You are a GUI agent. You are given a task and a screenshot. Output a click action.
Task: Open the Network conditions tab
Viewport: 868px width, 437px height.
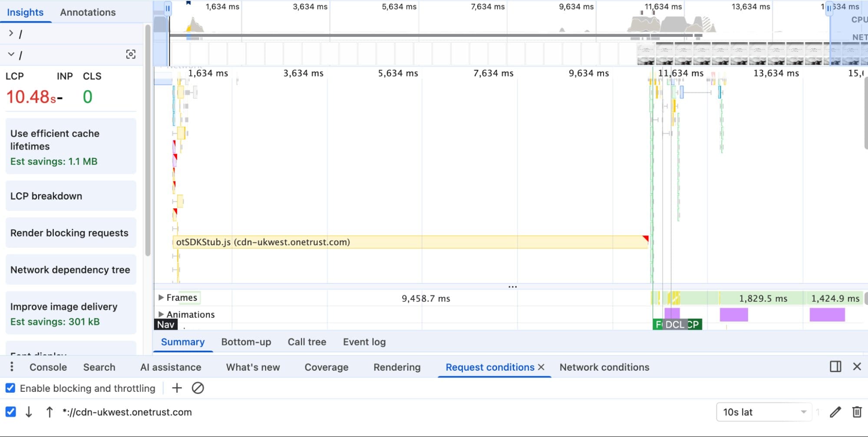(604, 367)
